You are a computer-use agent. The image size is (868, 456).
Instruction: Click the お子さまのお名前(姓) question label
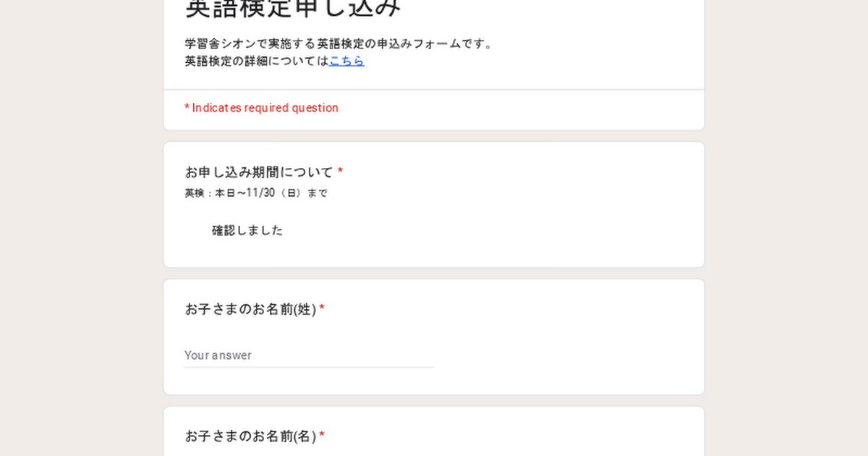pyautogui.click(x=250, y=310)
